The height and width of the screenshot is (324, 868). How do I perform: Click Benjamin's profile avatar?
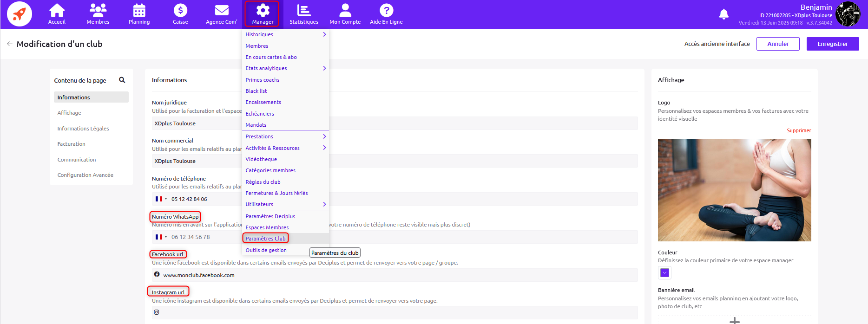(x=848, y=14)
